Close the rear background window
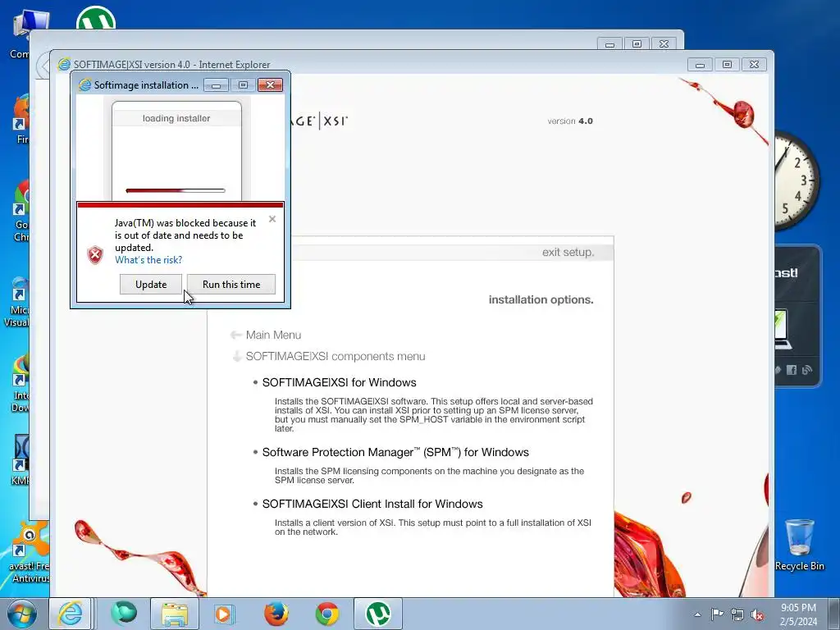This screenshot has width=840, height=630. (664, 44)
